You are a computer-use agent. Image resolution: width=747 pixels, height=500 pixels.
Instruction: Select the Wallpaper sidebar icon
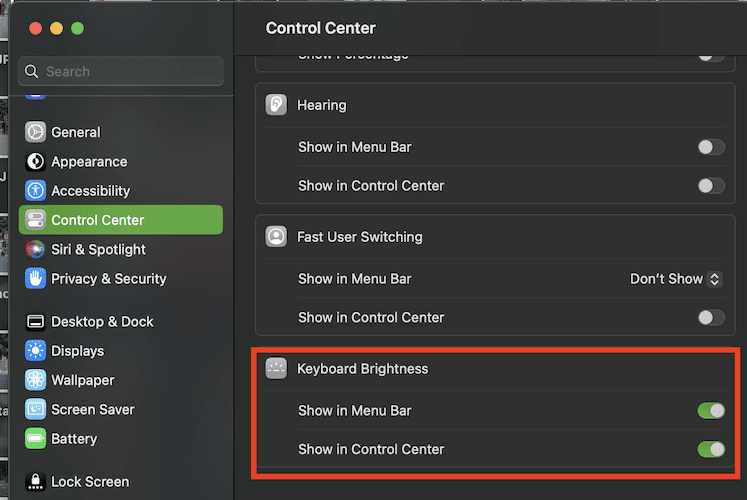pos(35,380)
